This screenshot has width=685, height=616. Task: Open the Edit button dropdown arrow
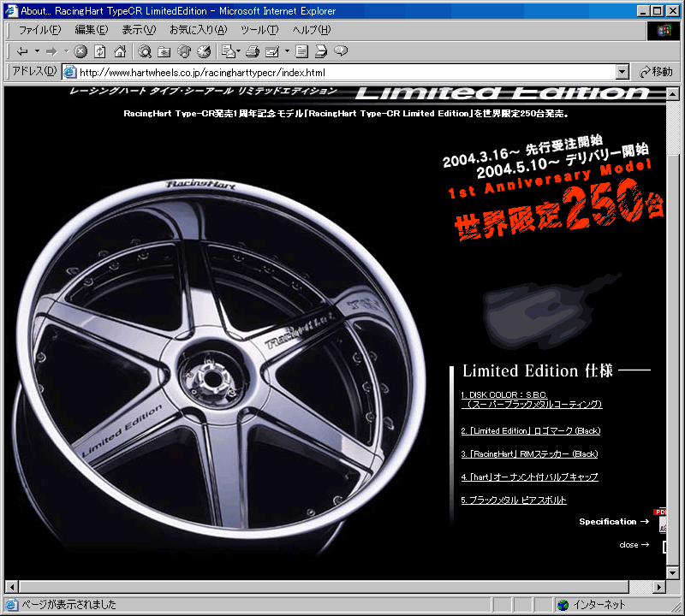[x=287, y=51]
